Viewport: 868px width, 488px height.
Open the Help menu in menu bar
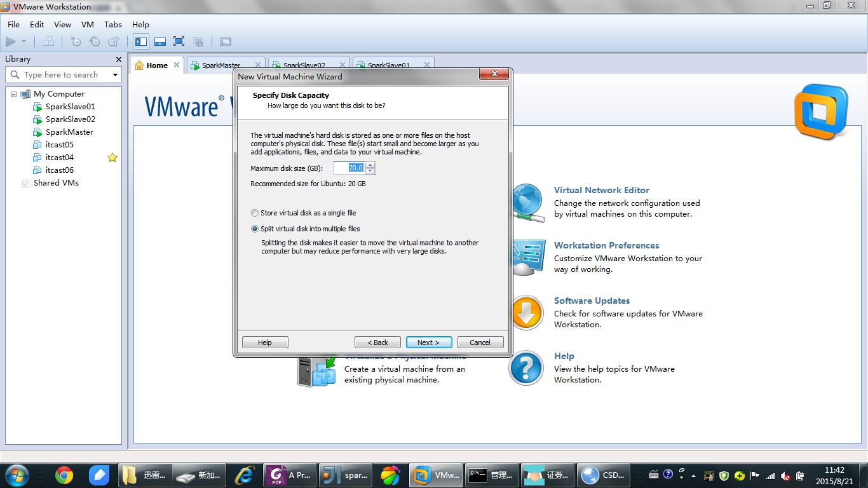coord(140,24)
